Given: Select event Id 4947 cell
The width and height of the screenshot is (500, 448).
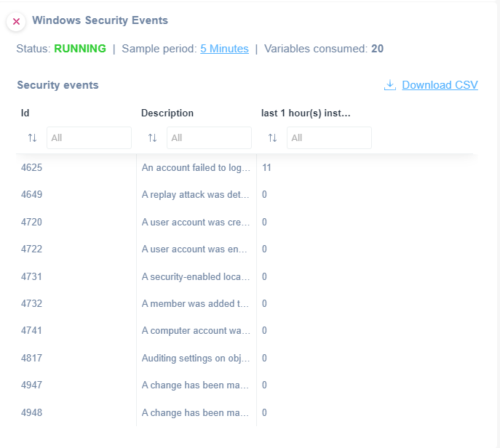Looking at the screenshot, I should tap(31, 385).
